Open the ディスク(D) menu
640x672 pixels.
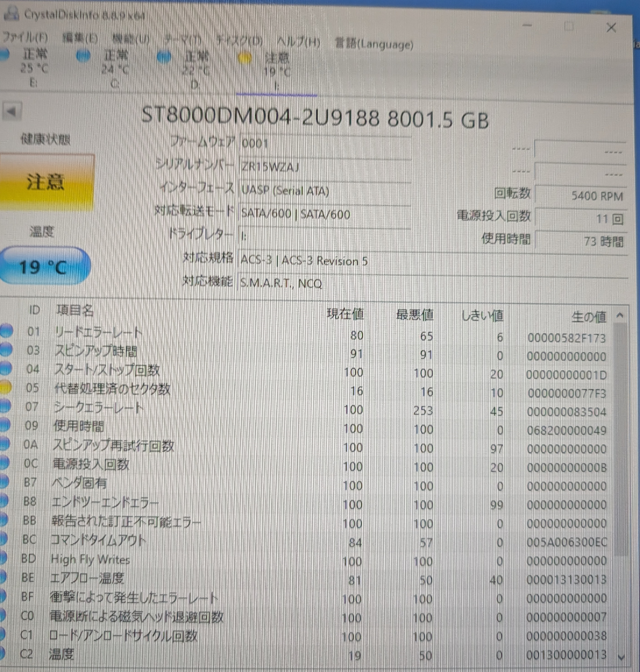click(x=239, y=41)
